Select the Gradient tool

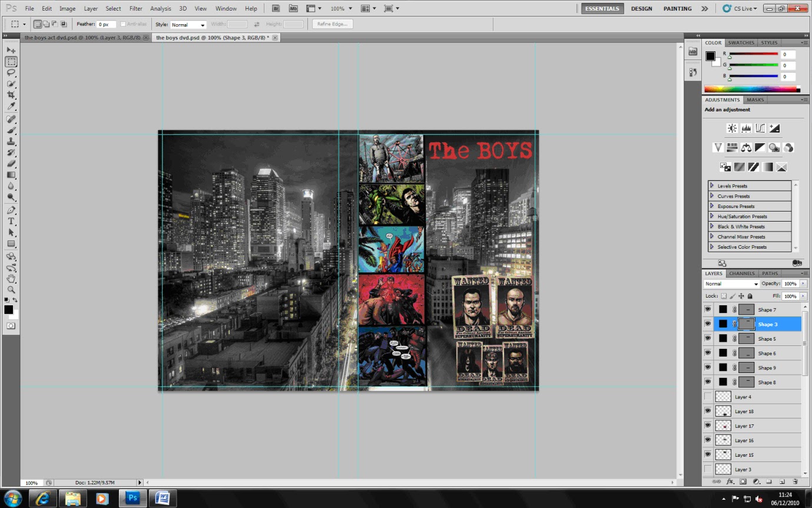click(x=11, y=175)
